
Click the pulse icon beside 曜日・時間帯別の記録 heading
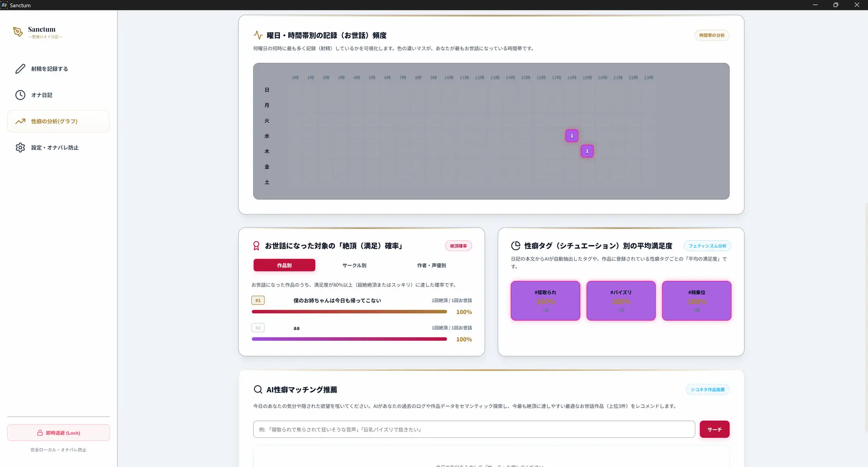258,35
